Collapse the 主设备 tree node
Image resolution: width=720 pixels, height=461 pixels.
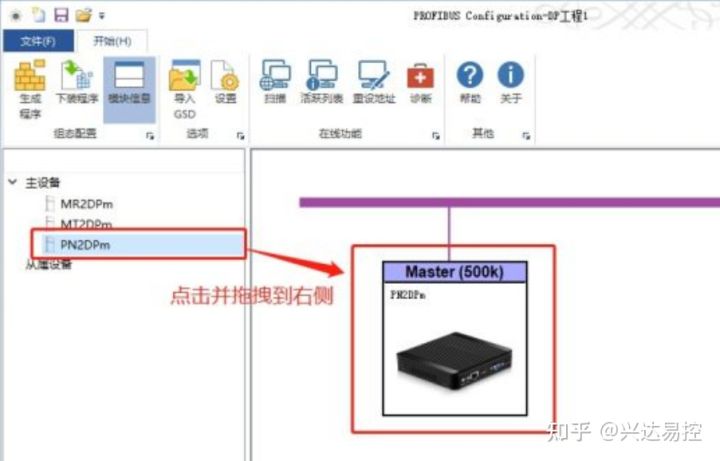tap(12, 182)
